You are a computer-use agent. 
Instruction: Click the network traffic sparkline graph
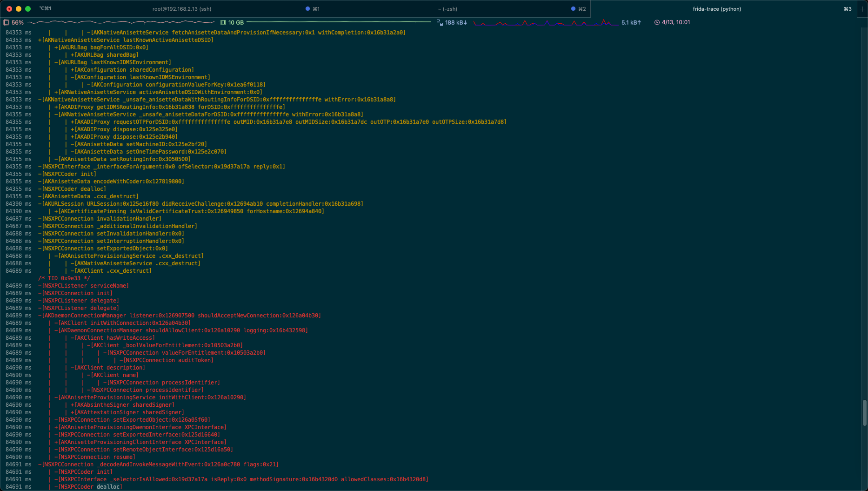coord(546,22)
